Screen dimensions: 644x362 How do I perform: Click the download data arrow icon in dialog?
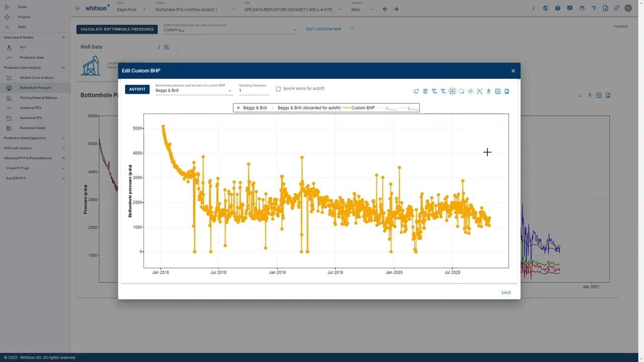pyautogui.click(x=489, y=92)
